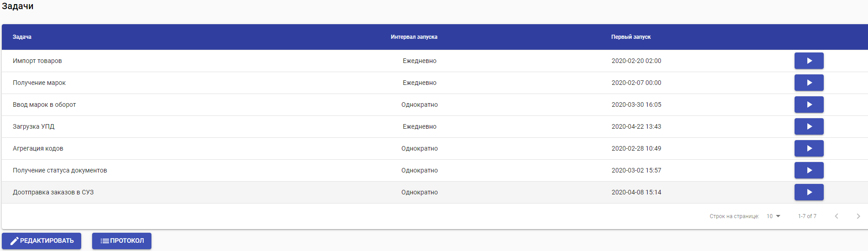This screenshot has height=251, width=868.
Task: Open rows per page dropdown
Action: pyautogui.click(x=774, y=216)
